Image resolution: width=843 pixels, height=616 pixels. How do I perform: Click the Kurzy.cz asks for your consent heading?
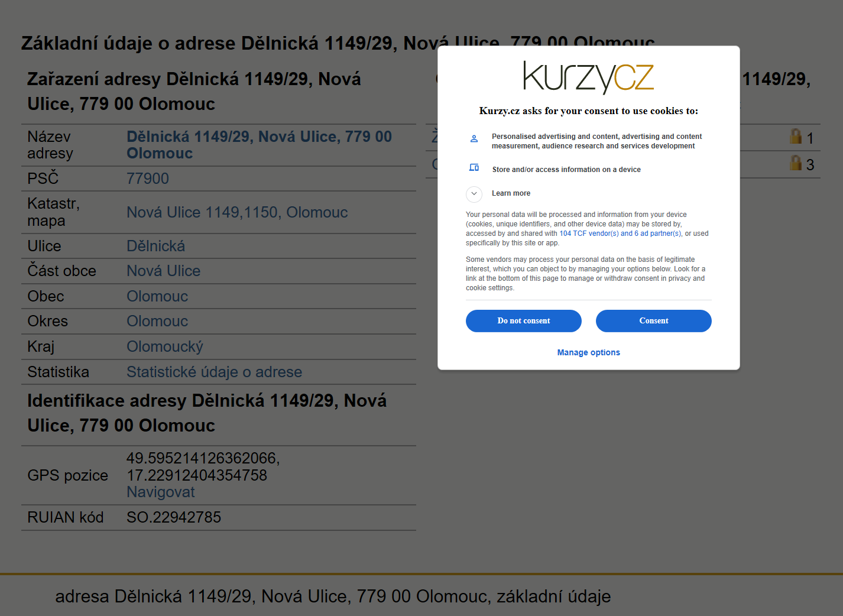click(589, 111)
